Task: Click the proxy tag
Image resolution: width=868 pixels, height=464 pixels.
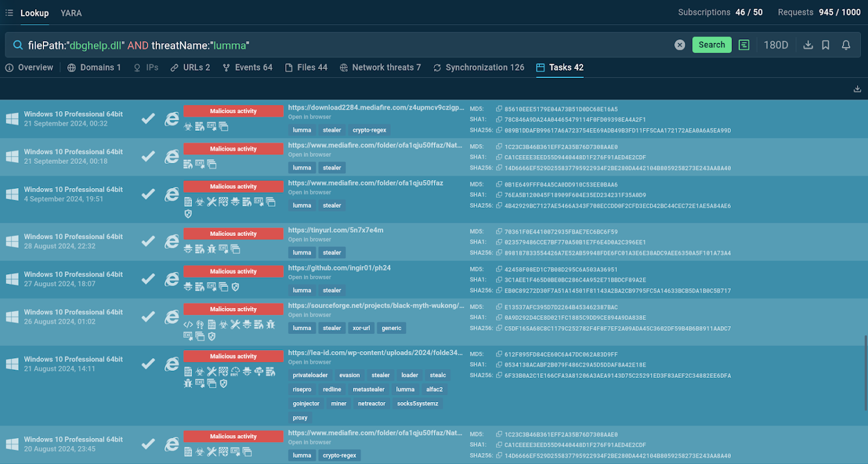Action: click(x=300, y=418)
